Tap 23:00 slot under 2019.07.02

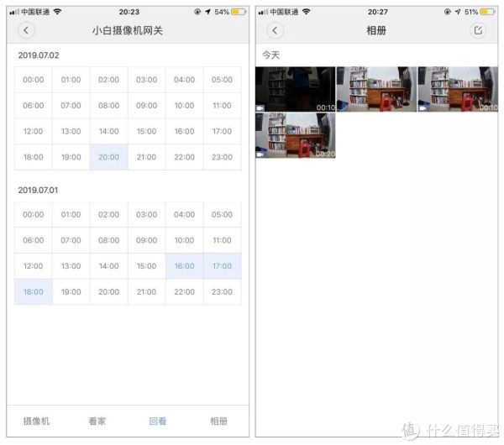pos(222,157)
